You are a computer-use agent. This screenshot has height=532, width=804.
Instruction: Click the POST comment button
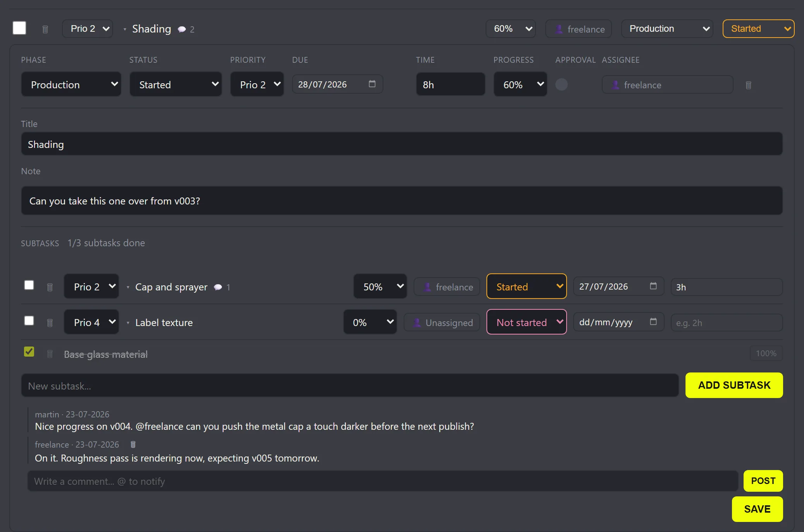pyautogui.click(x=763, y=481)
